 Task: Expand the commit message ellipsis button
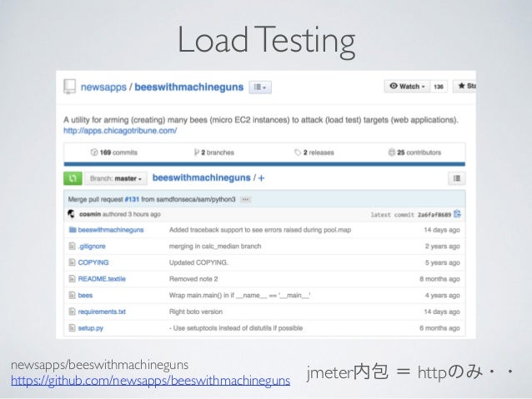(245, 199)
